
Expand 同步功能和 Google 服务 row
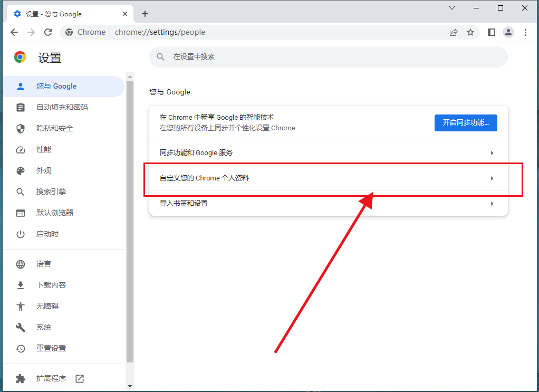click(328, 153)
